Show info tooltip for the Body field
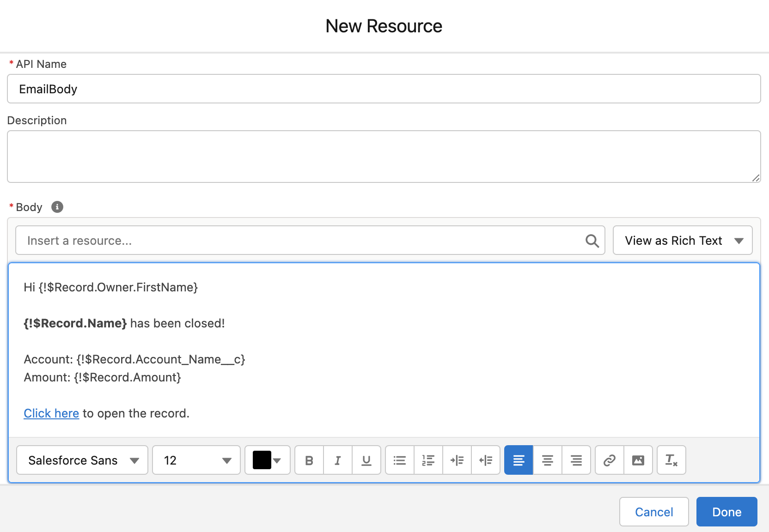 (56, 207)
